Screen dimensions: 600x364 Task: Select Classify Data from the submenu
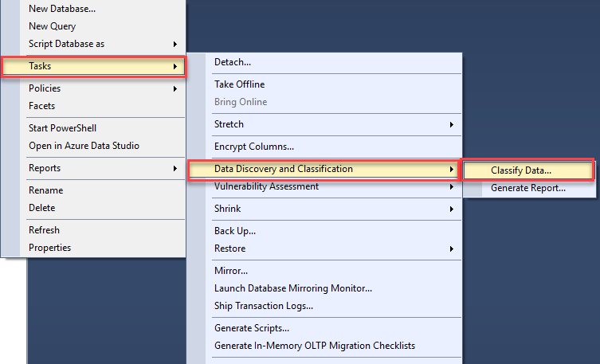(521, 170)
